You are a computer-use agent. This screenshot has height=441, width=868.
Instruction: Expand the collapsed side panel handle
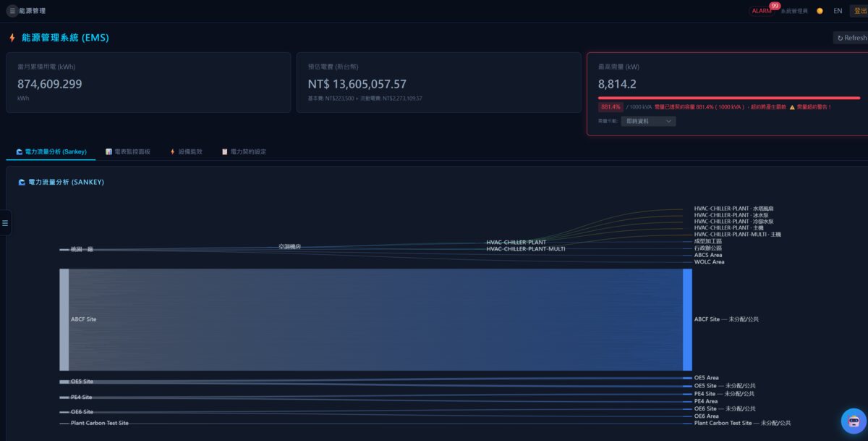click(x=4, y=223)
